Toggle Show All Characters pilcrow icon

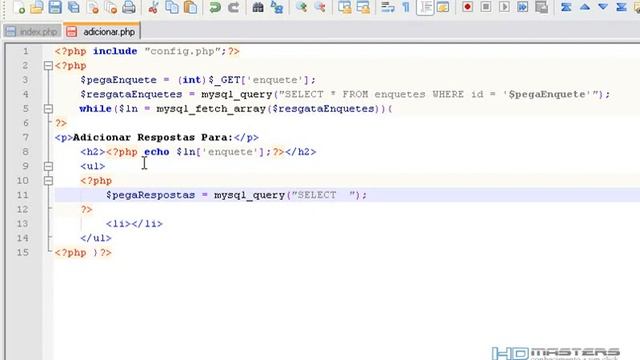click(x=406, y=7)
